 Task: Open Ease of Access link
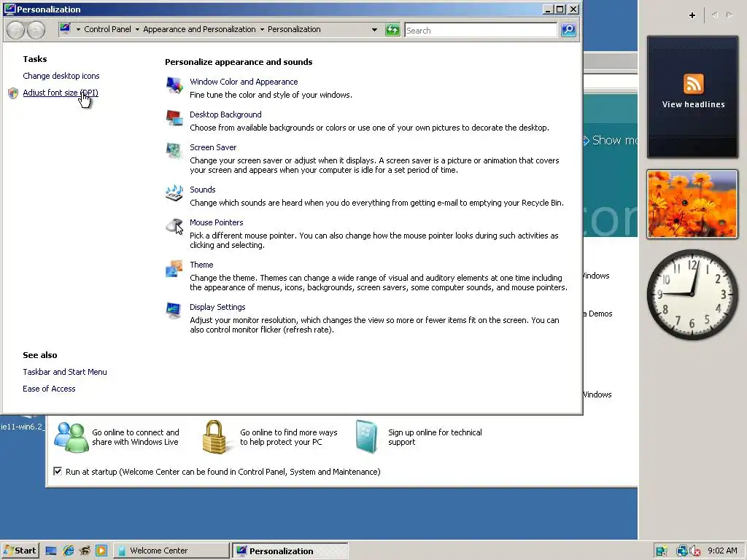click(x=49, y=389)
